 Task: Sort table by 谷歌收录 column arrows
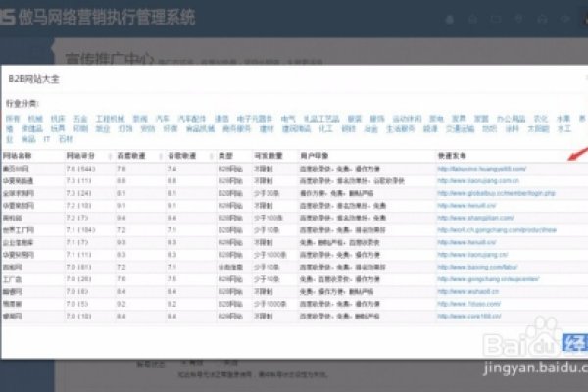pos(211,156)
